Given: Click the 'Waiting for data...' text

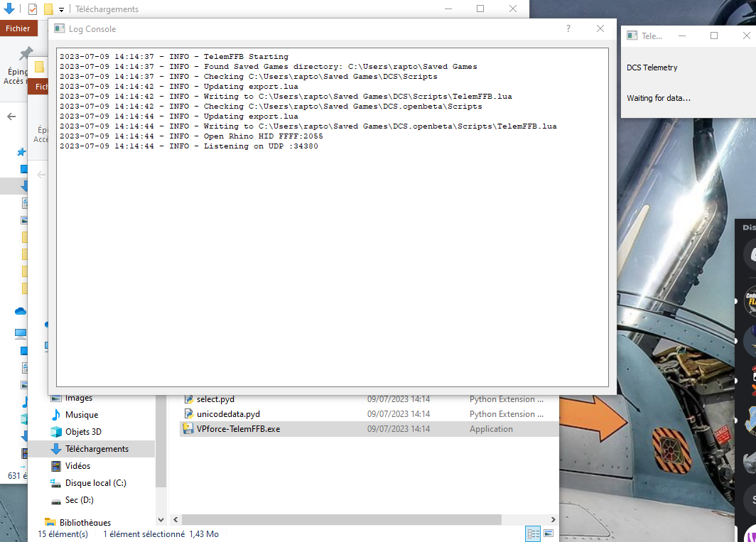Looking at the screenshot, I should [659, 98].
